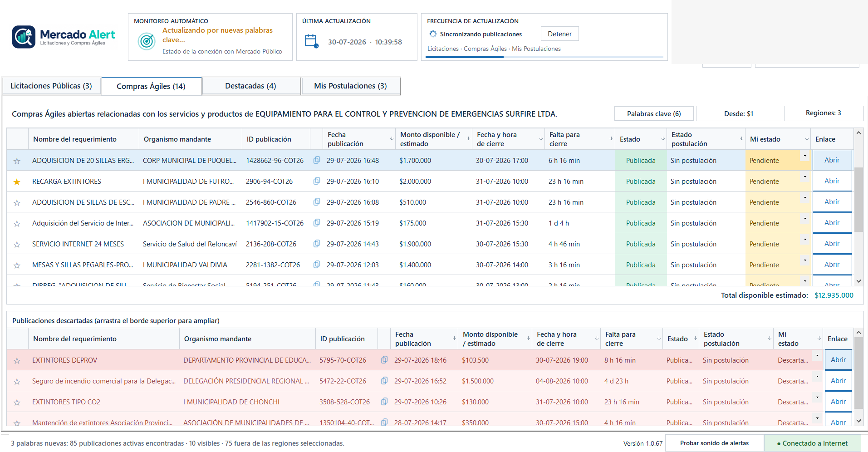Switch to Compras Ágiles (14) tab

click(x=151, y=86)
